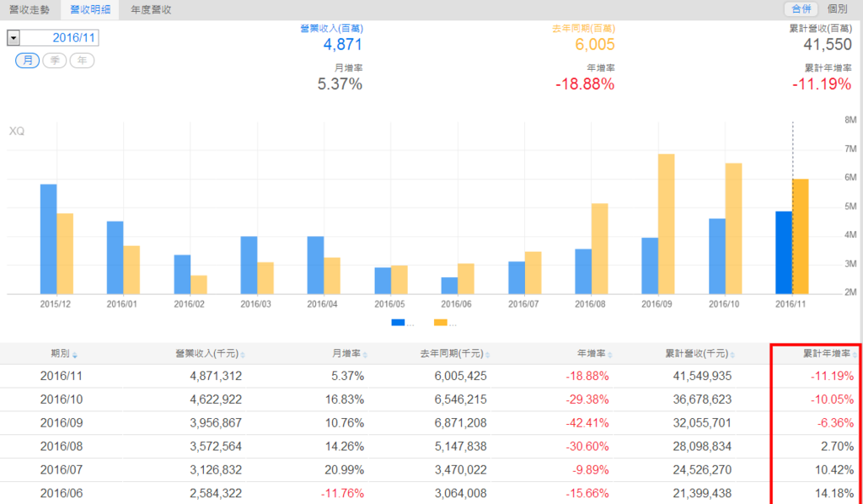The image size is (863, 504).
Task: Click the -42.41% yearly growth cell
Action: [x=587, y=423]
